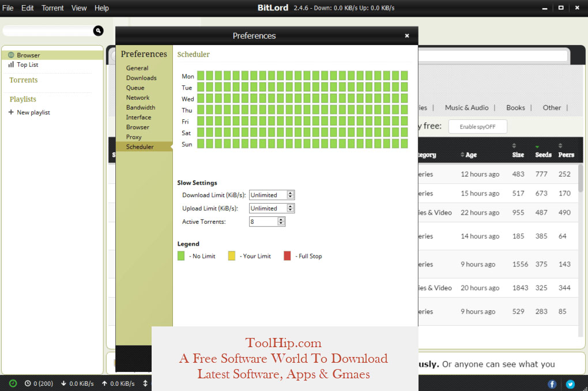Click the green clock icon in status bar
Screen dimensions: 588x391
[x=13, y=384]
